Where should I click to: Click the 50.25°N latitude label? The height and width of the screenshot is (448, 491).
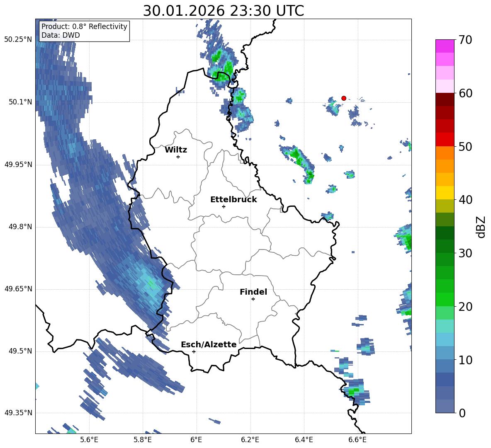(x=18, y=40)
